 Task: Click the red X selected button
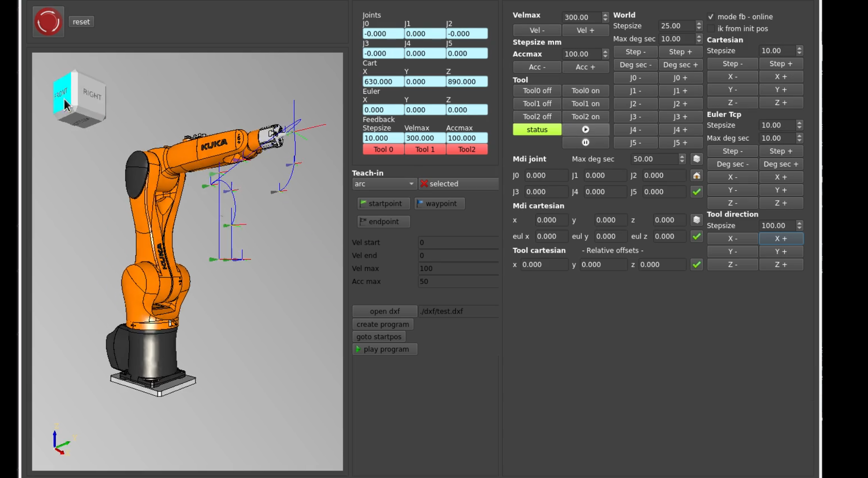(x=458, y=184)
